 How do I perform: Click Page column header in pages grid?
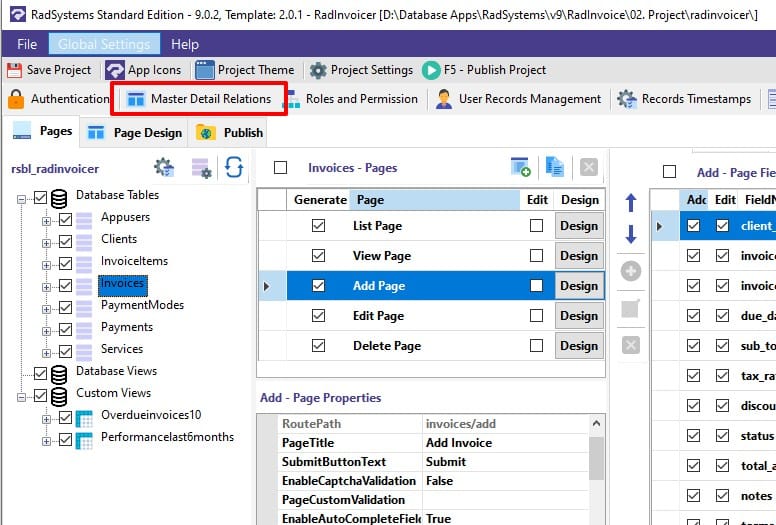(435, 200)
